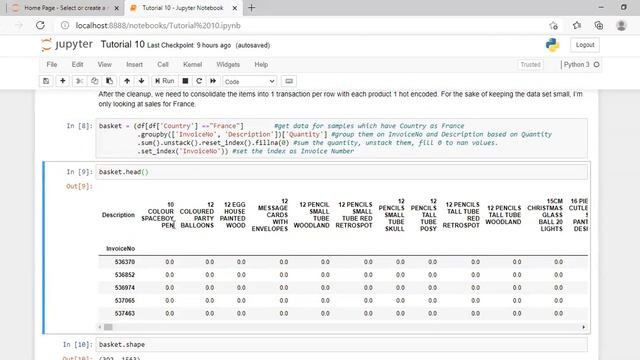Click the Jupyter logo
This screenshot has width=640, height=360.
[67, 44]
